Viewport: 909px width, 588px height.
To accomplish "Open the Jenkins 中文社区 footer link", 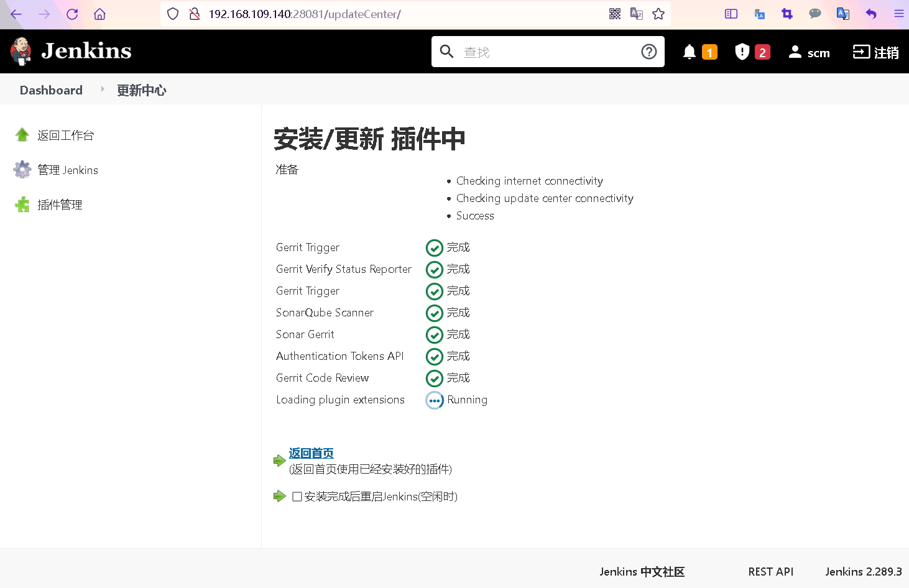I will [642, 572].
